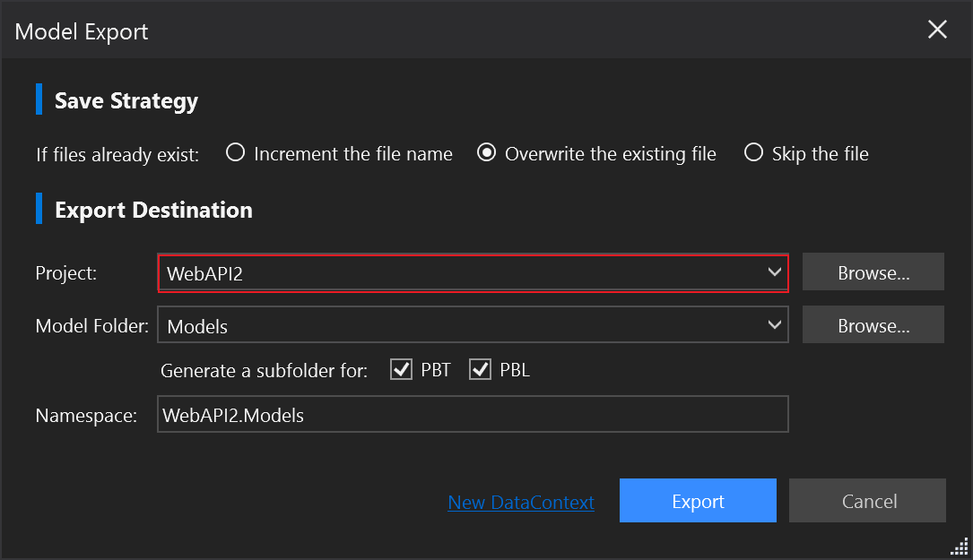This screenshot has height=560, width=973.
Task: Click the Cancel button
Action: point(867,501)
